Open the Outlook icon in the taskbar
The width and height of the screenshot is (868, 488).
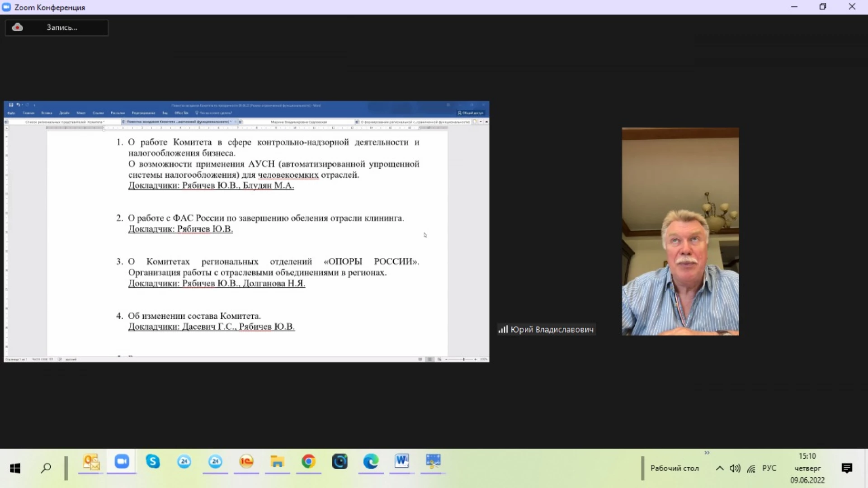[91, 462]
